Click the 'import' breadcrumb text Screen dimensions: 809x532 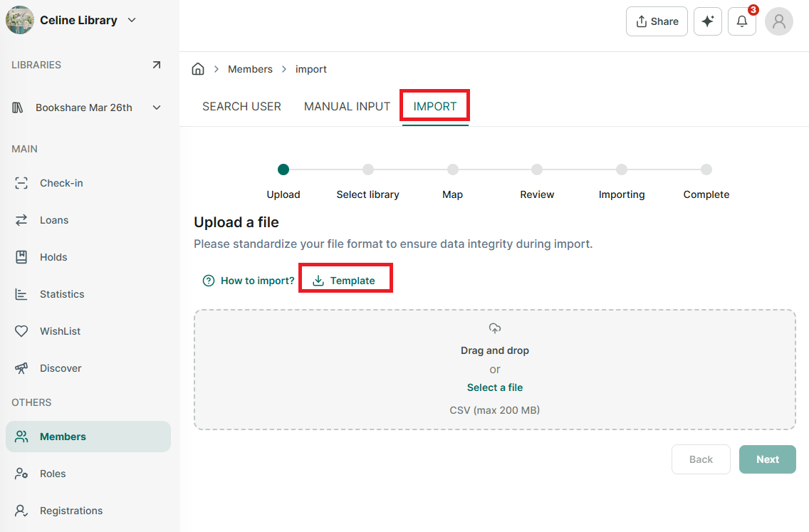pyautogui.click(x=311, y=69)
